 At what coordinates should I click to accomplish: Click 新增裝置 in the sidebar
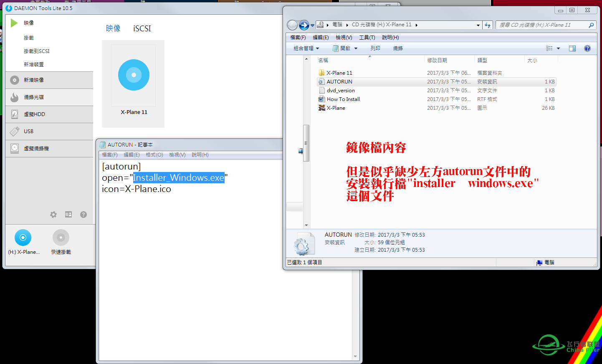[34, 65]
